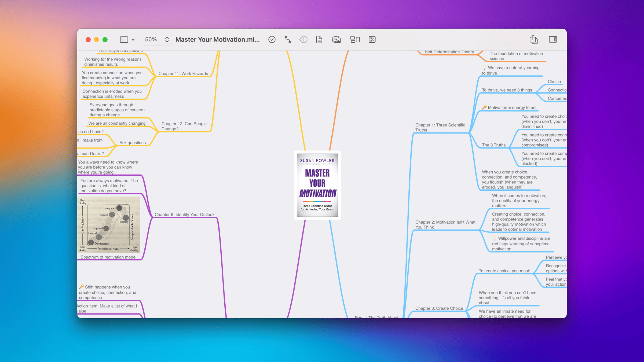Select The foundation of motivation science node
The height and width of the screenshot is (362, 644).
(x=516, y=56)
